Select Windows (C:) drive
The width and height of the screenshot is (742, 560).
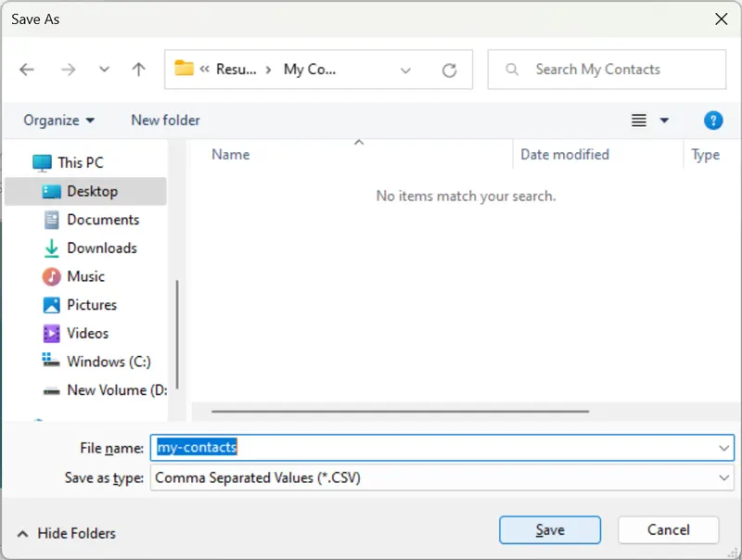coord(85,362)
